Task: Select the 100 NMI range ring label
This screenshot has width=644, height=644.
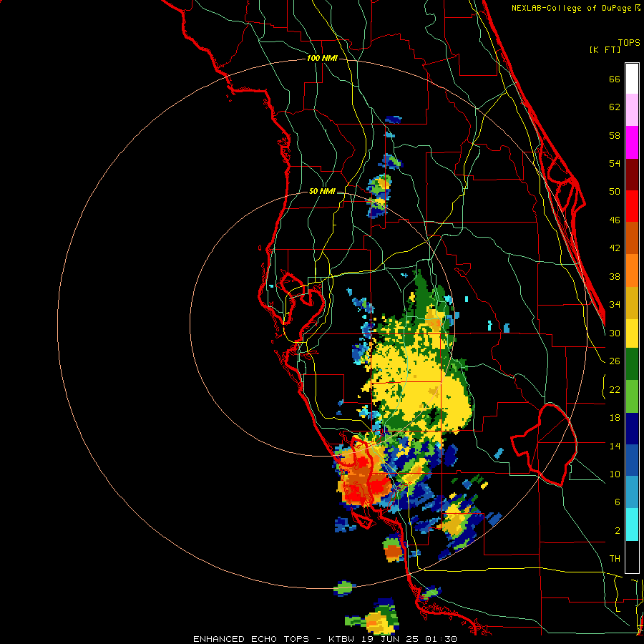Action: click(x=322, y=59)
